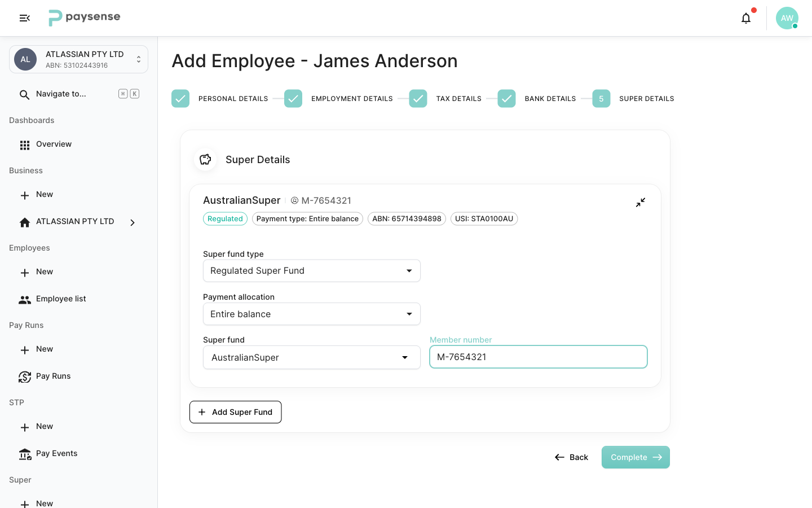Click the step 5 Super Details badge
Viewport: 812px width, 508px height.
point(601,98)
